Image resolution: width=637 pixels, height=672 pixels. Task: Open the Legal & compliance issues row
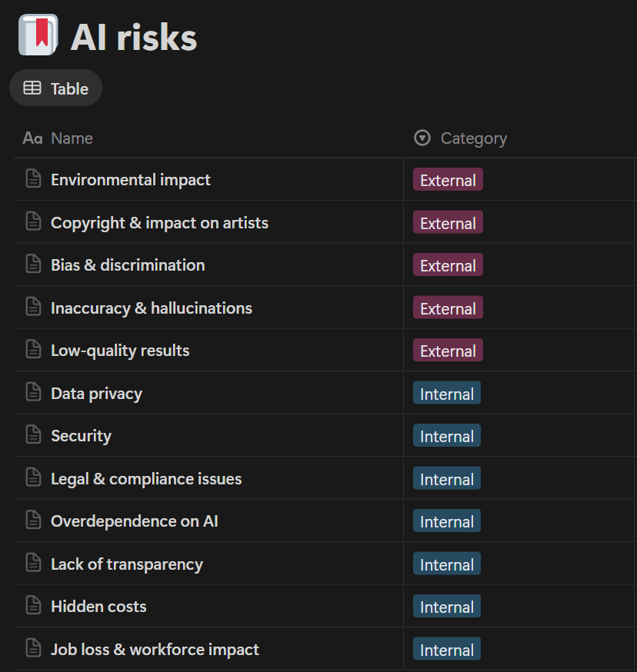tap(146, 478)
